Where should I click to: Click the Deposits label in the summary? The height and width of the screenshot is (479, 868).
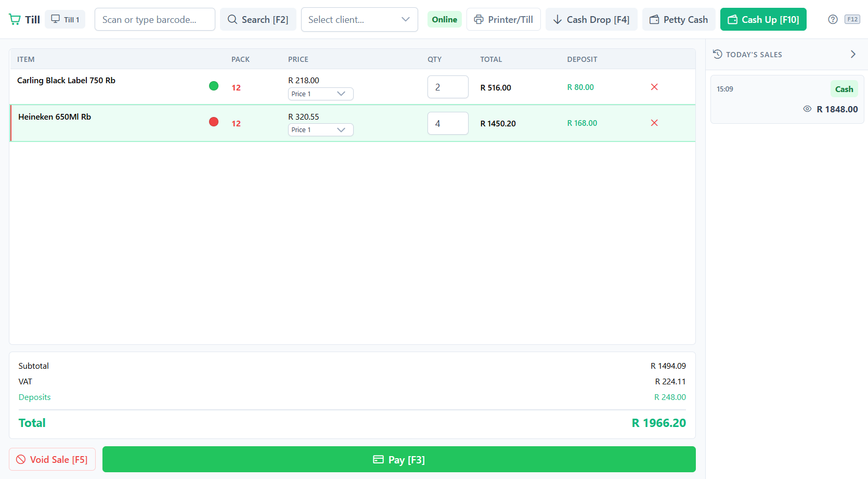pos(34,397)
